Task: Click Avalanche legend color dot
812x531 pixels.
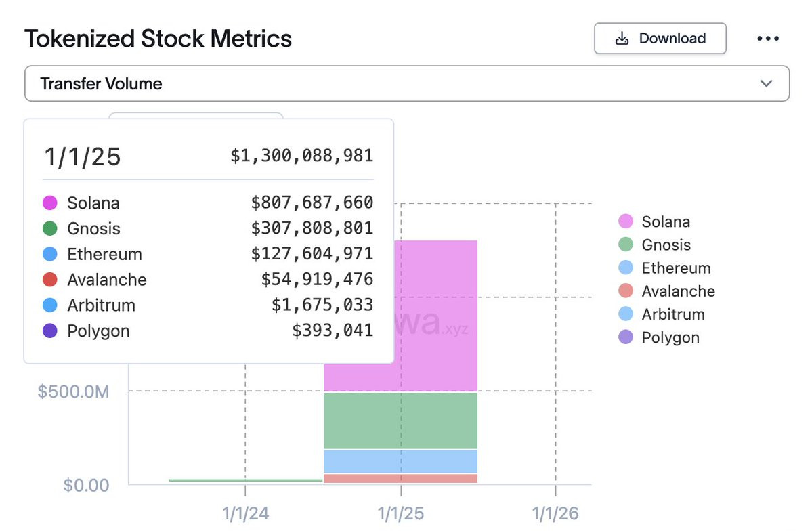Action: click(x=626, y=291)
